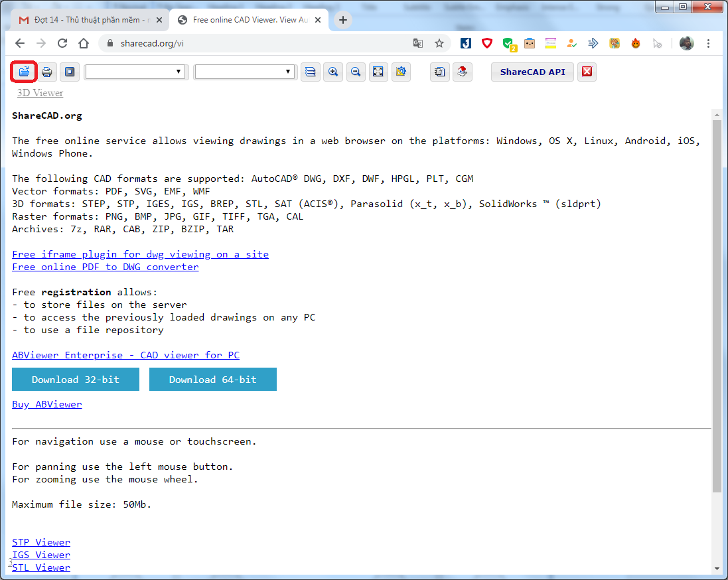This screenshot has height=580, width=728.
Task: Click the red X toolbar button
Action: click(x=586, y=72)
